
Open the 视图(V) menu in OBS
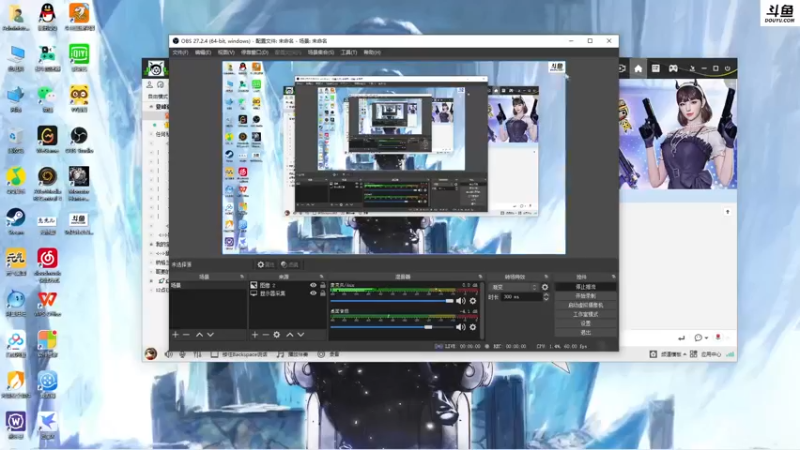click(x=226, y=53)
